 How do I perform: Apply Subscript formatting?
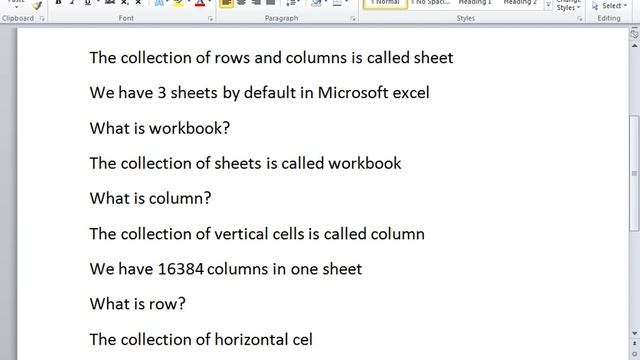point(124,3)
